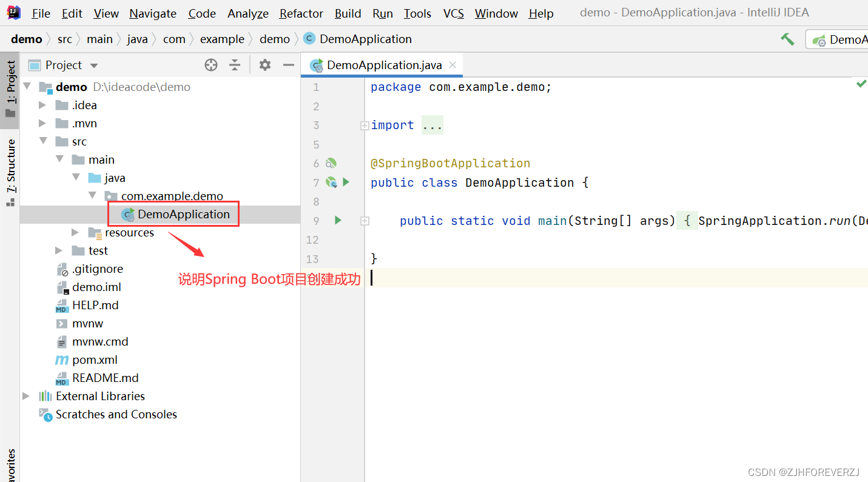The height and width of the screenshot is (482, 868).
Task: Click the Build project hammer icon
Action: tap(787, 39)
